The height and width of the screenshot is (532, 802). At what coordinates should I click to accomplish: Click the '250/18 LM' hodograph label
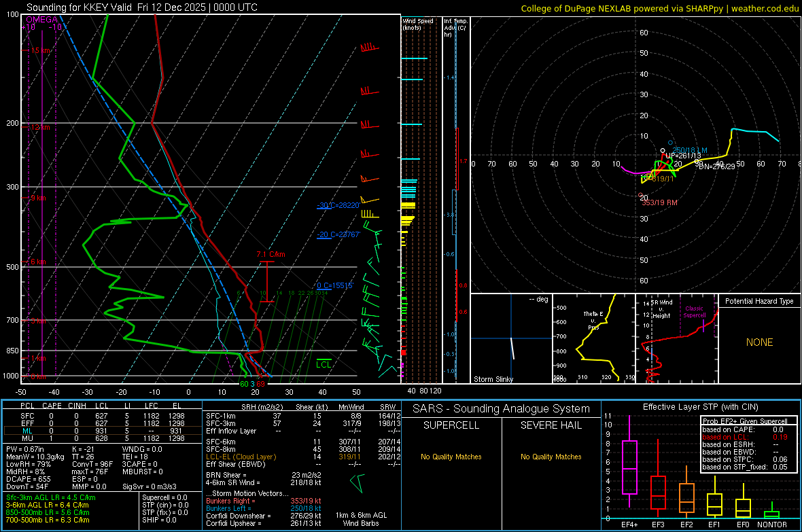coord(689,150)
